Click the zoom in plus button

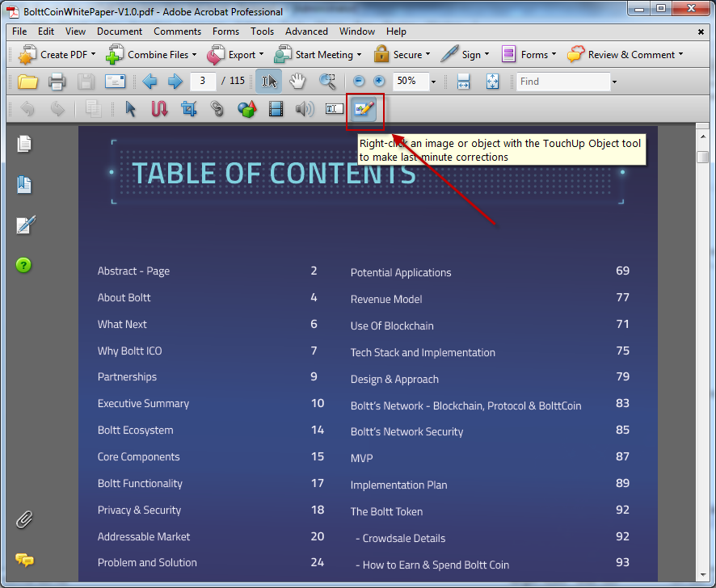pyautogui.click(x=379, y=82)
